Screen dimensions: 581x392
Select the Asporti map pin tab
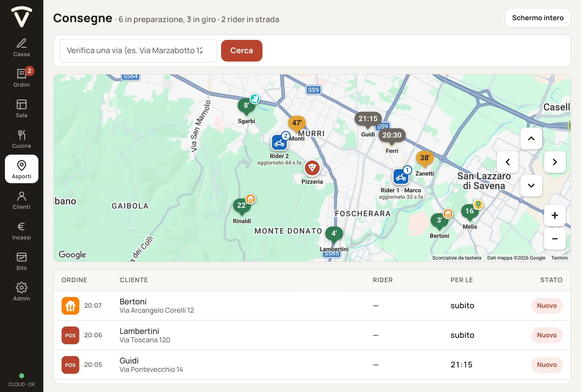tap(21, 169)
